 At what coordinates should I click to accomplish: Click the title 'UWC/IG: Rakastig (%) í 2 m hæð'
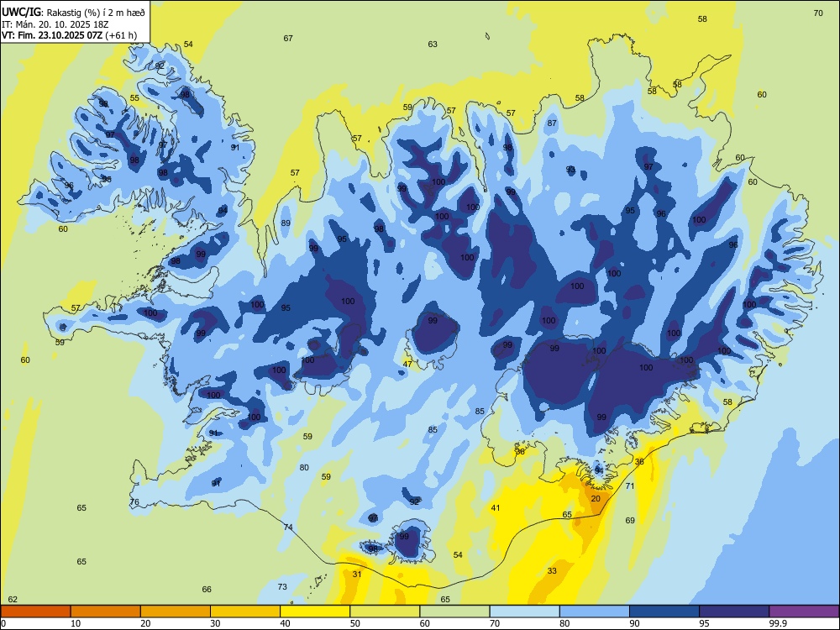coord(73,12)
